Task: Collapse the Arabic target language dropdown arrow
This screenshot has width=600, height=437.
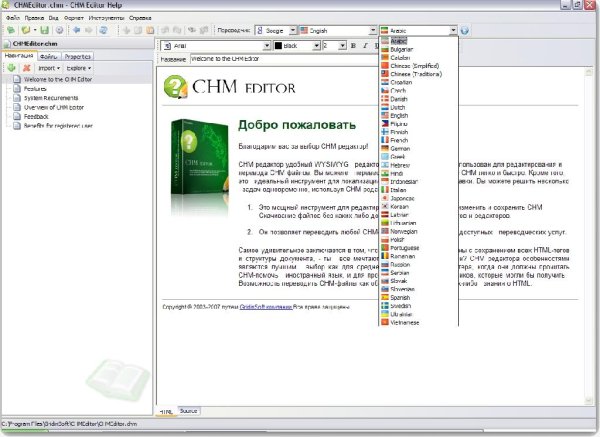Action: tap(453, 30)
